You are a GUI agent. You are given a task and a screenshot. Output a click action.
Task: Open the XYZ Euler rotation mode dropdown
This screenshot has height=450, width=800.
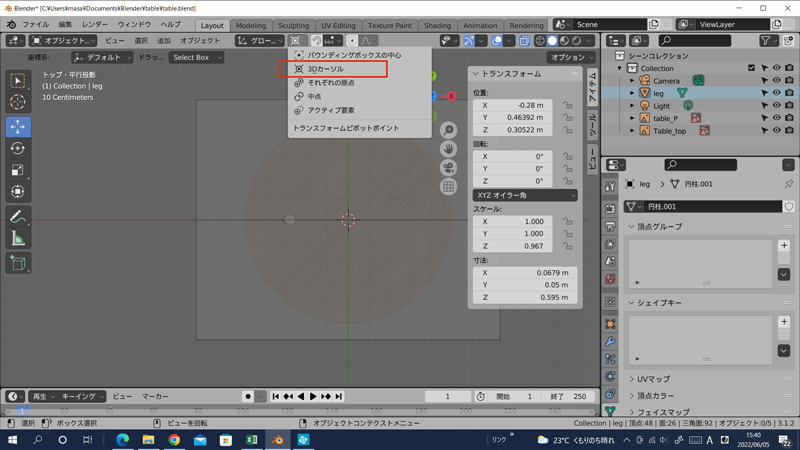(x=525, y=195)
